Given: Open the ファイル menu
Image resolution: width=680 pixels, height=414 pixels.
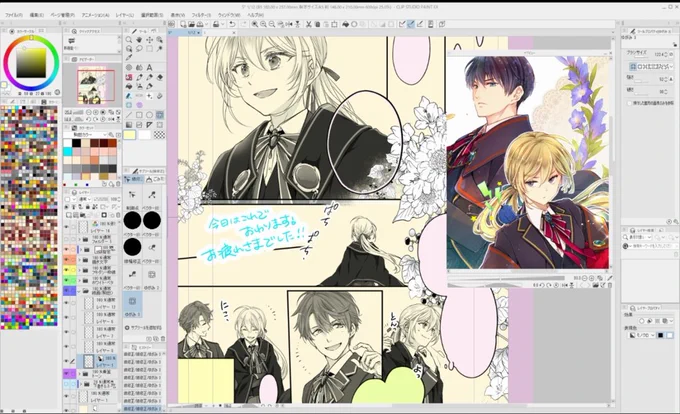Looking at the screenshot, I should pos(13,15).
